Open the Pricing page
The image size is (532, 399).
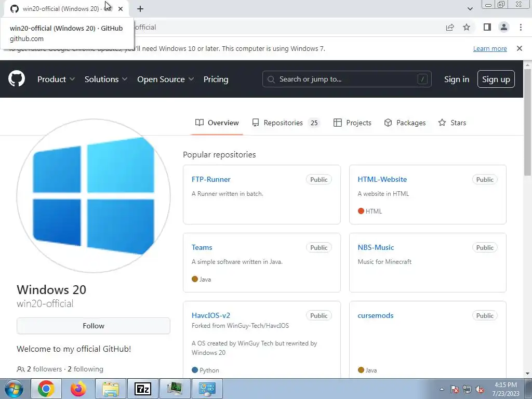(x=216, y=79)
